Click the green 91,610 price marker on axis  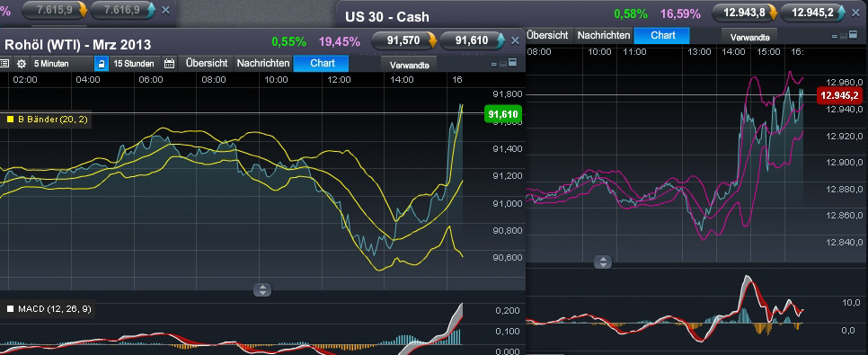[502, 115]
